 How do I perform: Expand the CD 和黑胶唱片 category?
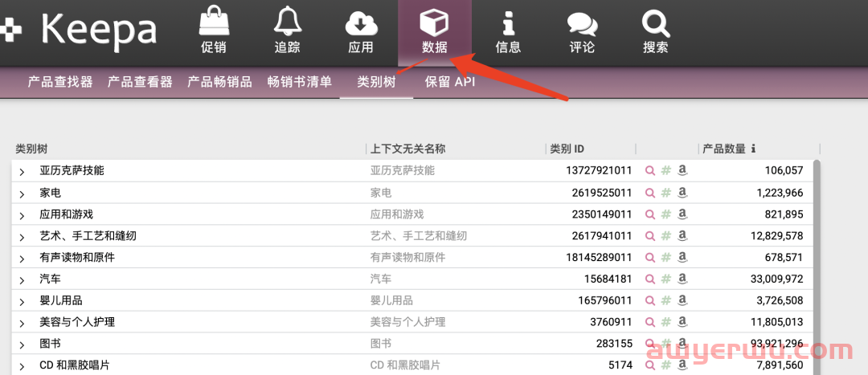point(22,367)
